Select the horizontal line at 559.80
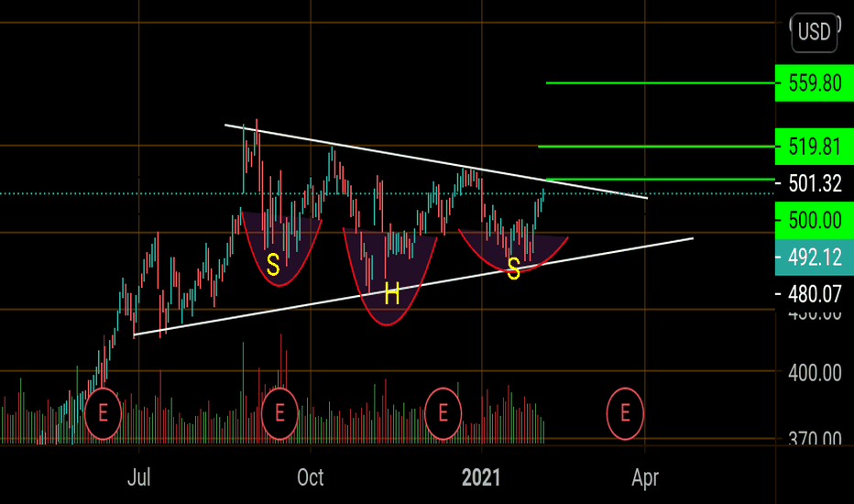 (660, 82)
